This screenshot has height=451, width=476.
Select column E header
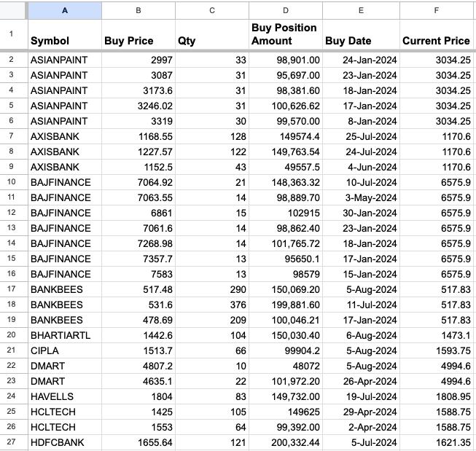(x=361, y=11)
